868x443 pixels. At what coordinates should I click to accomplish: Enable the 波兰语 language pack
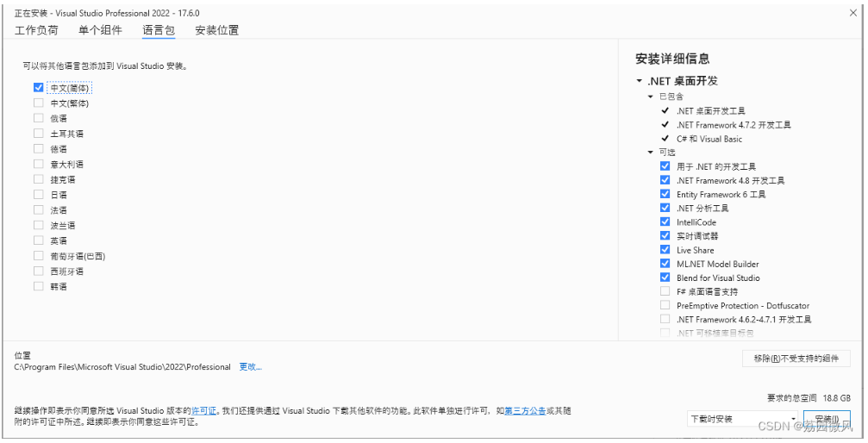tap(38, 225)
